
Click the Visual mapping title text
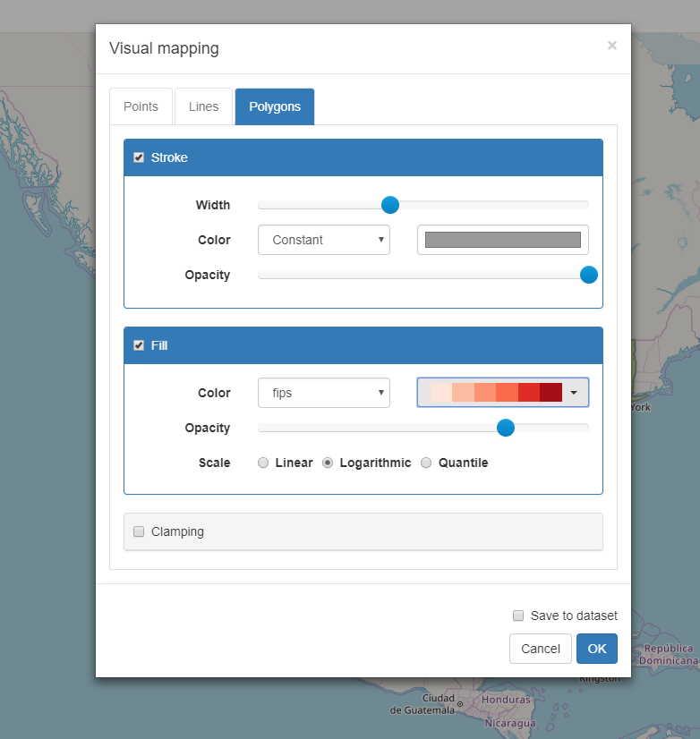tap(164, 48)
